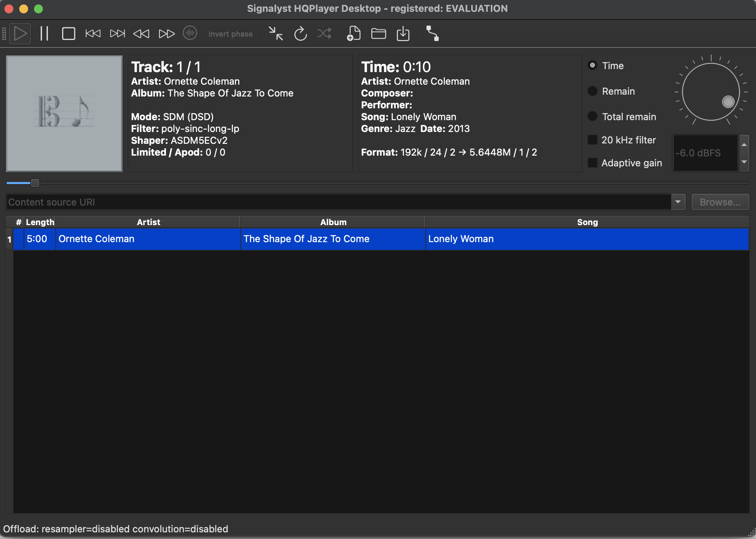Click the Browse... button
This screenshot has height=539, width=756.
point(720,202)
